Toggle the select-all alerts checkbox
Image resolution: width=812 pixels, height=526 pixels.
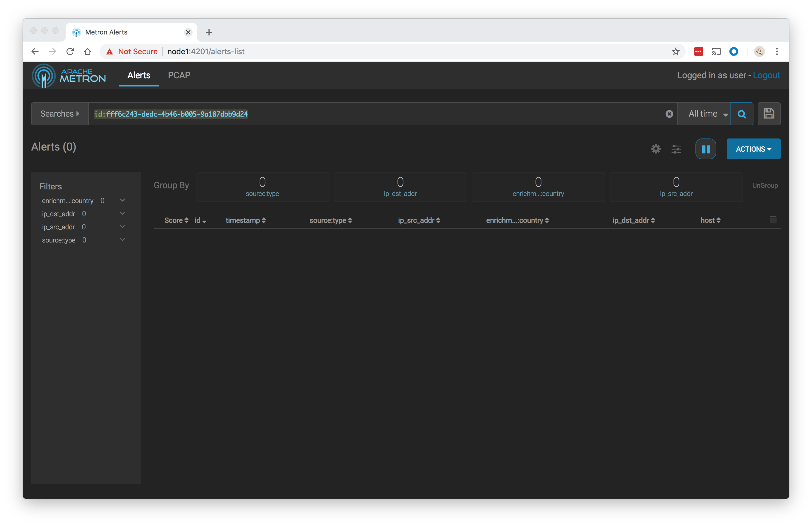773,220
